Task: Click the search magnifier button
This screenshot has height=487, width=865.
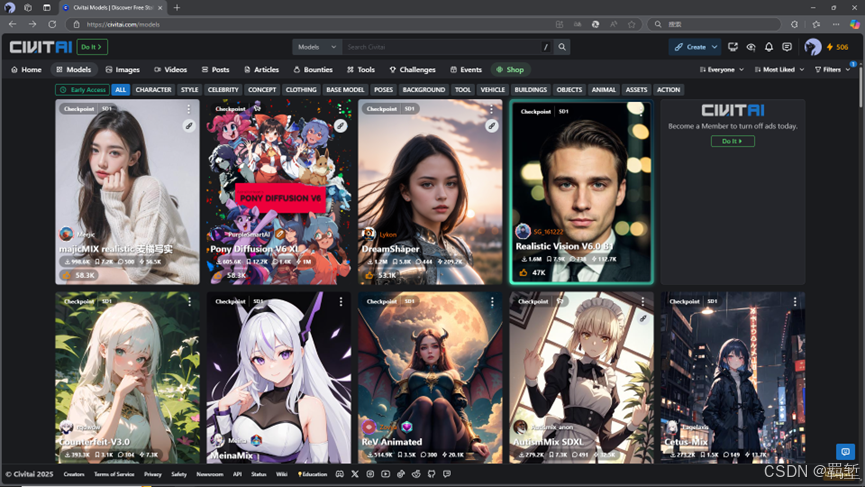Action: [x=562, y=47]
